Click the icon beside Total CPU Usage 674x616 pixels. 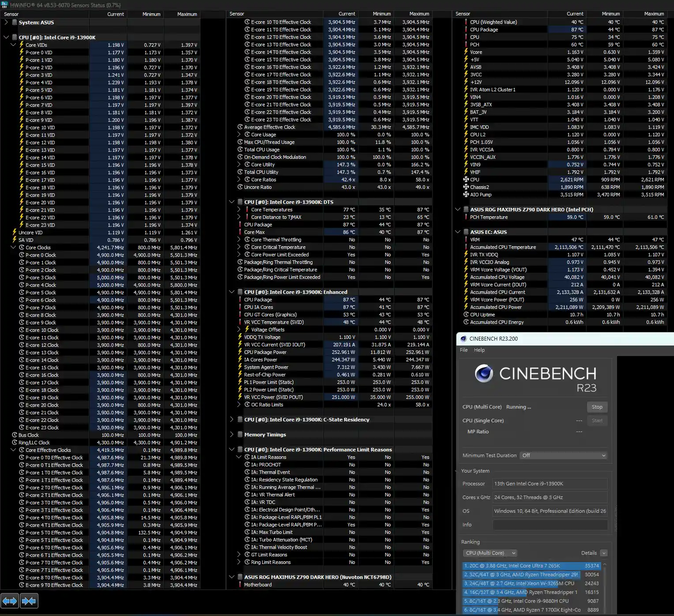pos(240,150)
